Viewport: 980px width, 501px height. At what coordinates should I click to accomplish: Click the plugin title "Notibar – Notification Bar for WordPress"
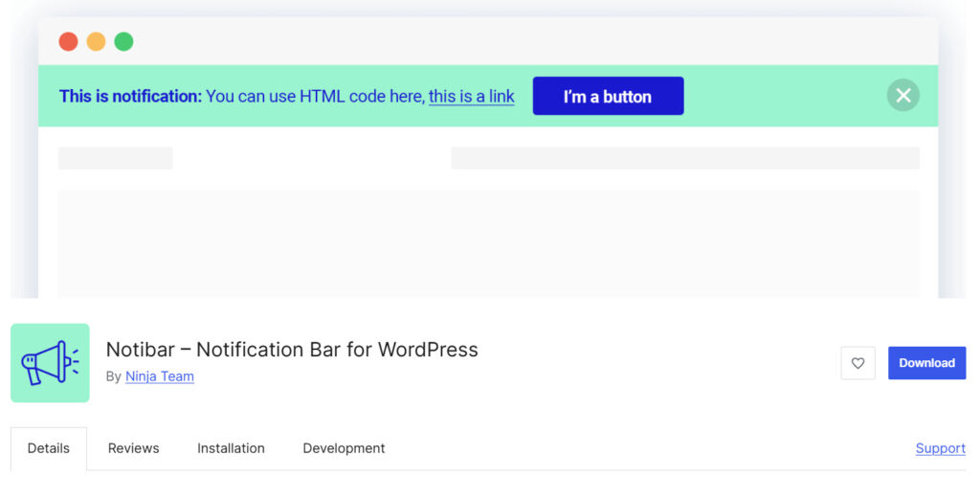click(292, 349)
